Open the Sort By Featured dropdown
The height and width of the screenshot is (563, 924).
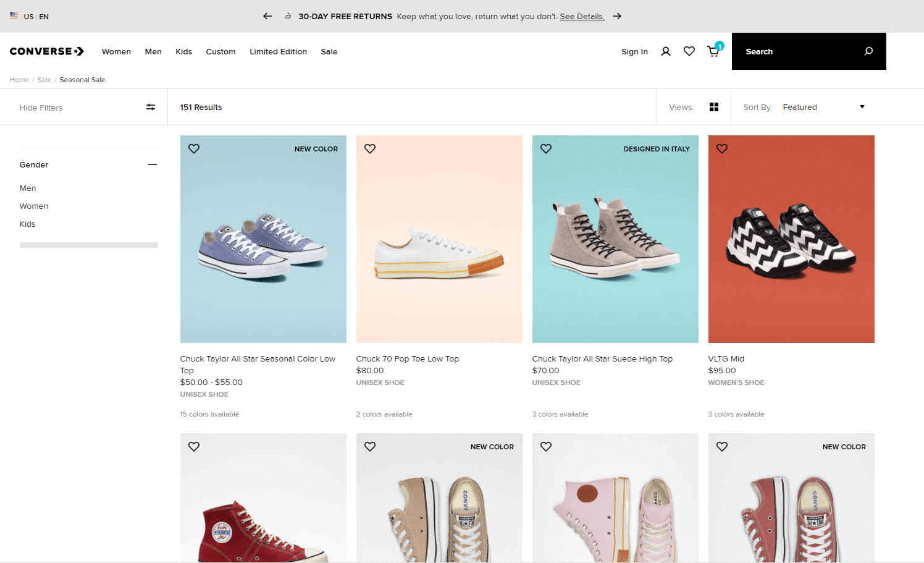823,107
